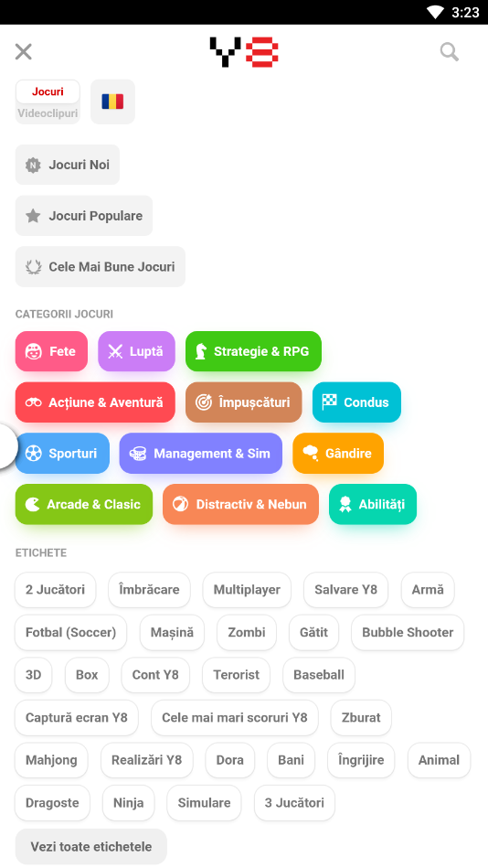Select the 2 Jucători tag
The image size is (488, 868).
[x=56, y=590]
